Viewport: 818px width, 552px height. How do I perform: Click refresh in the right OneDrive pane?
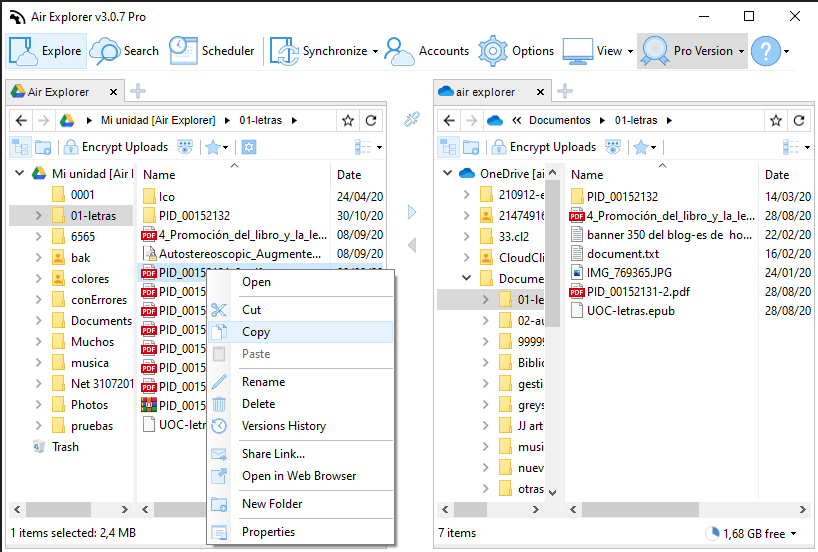click(x=799, y=121)
